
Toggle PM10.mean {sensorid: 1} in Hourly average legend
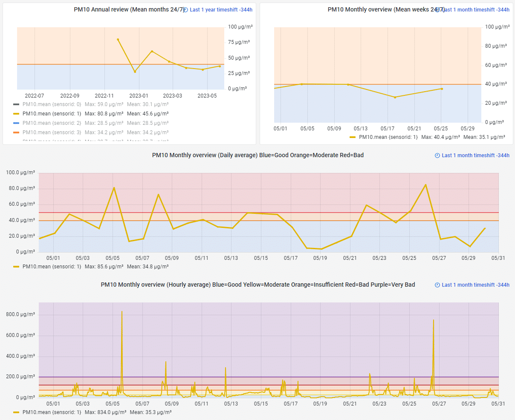[52, 412]
